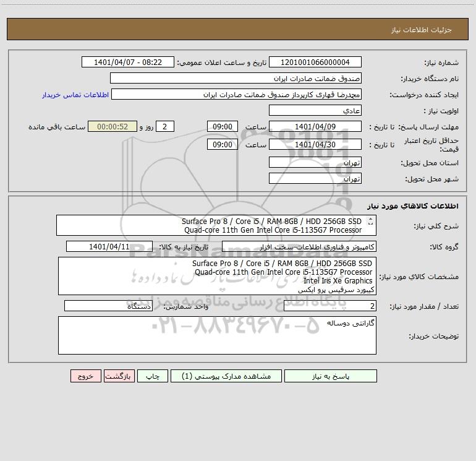Click delivery city field تهران
This screenshot has width=476, height=461.
tap(315, 178)
